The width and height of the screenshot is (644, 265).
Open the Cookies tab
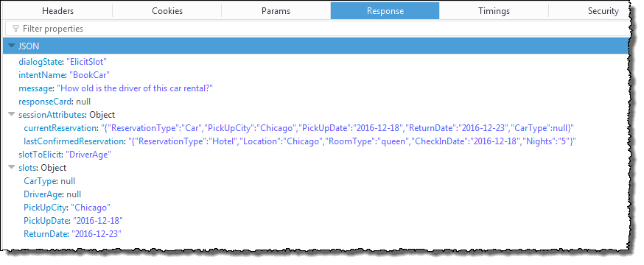click(167, 11)
